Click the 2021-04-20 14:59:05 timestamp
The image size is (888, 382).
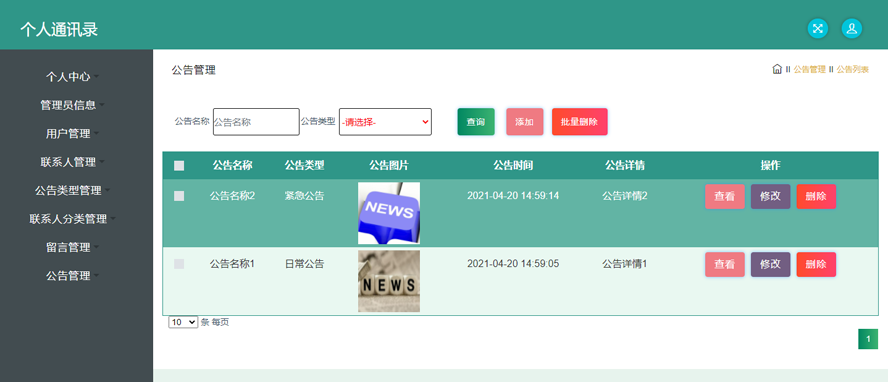[x=513, y=264]
